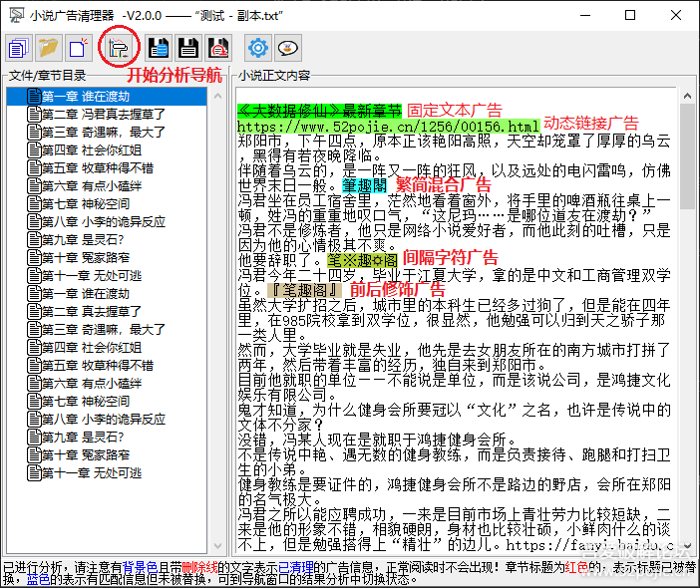Open settings with the blue gear icon
Viewport: 700px width, 588px height.
[258, 48]
